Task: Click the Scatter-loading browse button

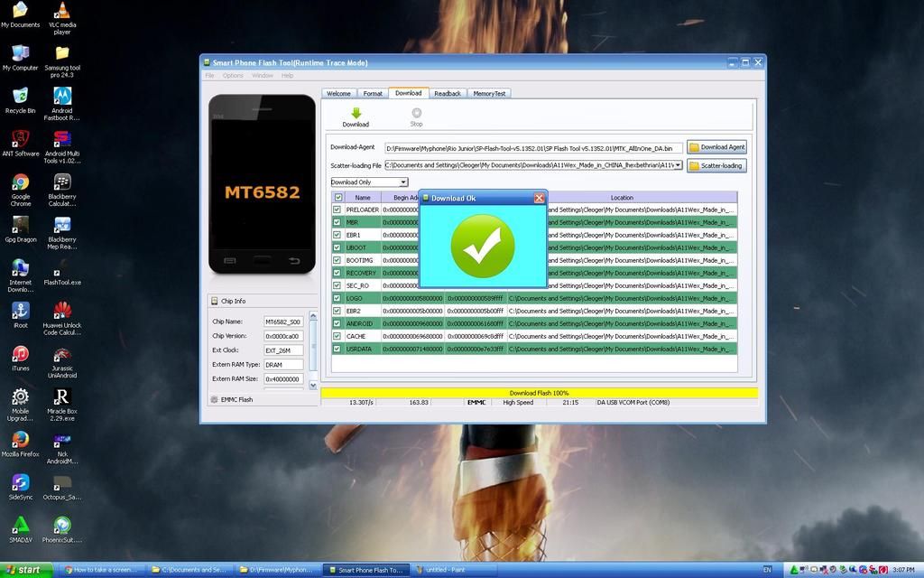Action: click(x=716, y=166)
